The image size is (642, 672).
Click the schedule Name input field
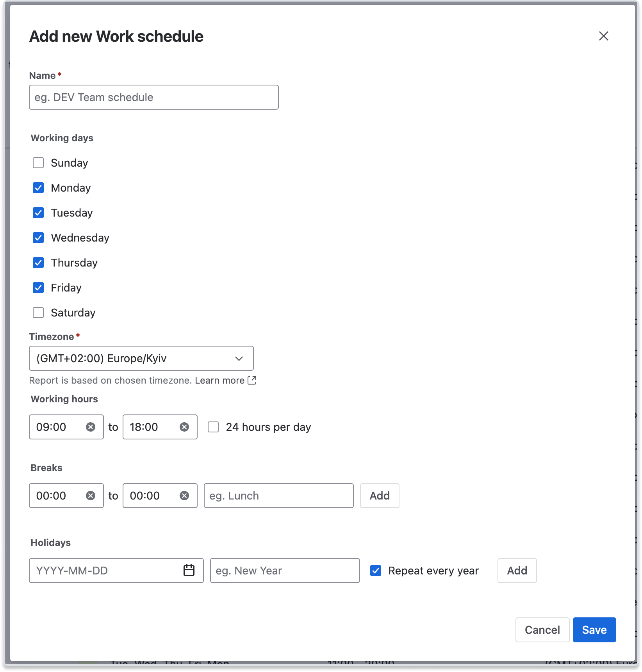coord(153,97)
